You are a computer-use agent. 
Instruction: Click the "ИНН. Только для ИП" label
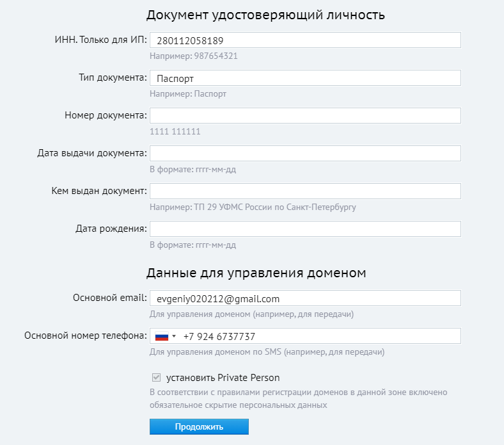(x=101, y=40)
